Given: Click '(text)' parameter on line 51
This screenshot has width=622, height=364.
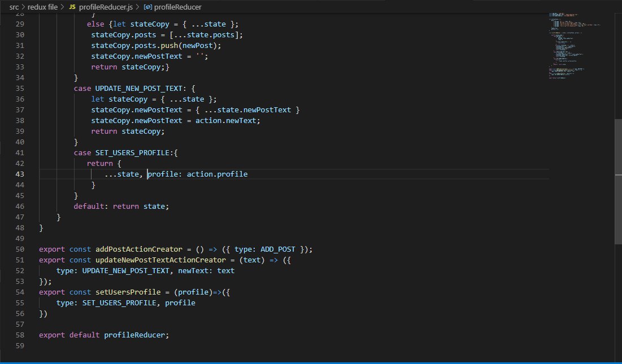Looking at the screenshot, I should pos(252,260).
